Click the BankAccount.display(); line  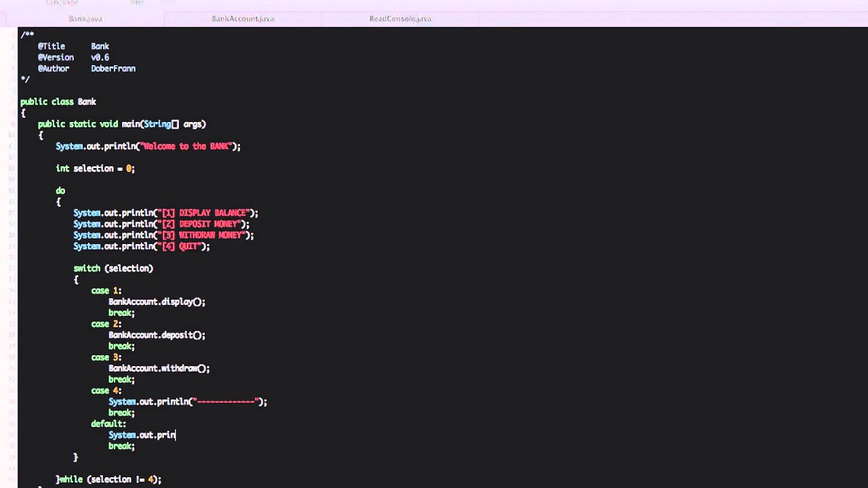point(157,302)
